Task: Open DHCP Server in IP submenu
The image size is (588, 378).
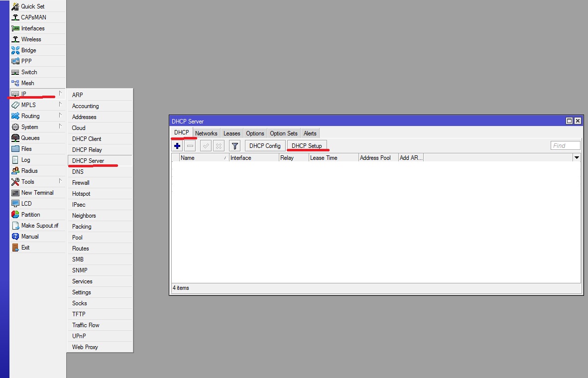Action: (x=100, y=160)
